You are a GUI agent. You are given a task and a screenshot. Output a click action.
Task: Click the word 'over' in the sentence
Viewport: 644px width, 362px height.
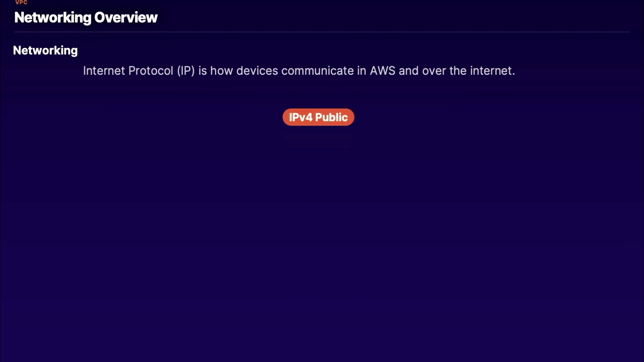434,71
